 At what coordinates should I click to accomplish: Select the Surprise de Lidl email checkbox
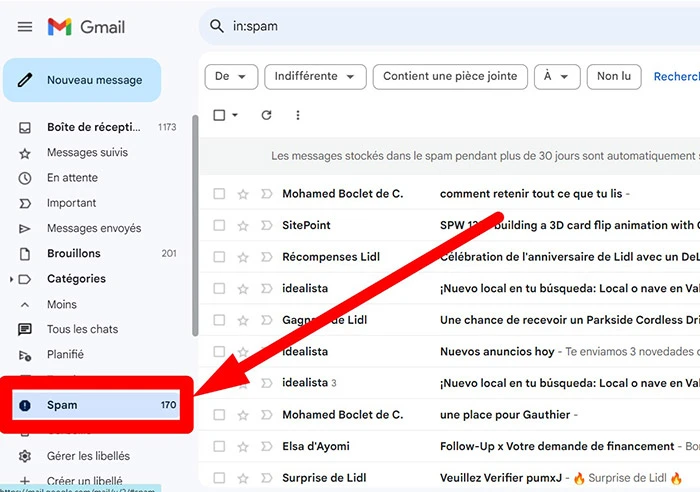click(219, 478)
